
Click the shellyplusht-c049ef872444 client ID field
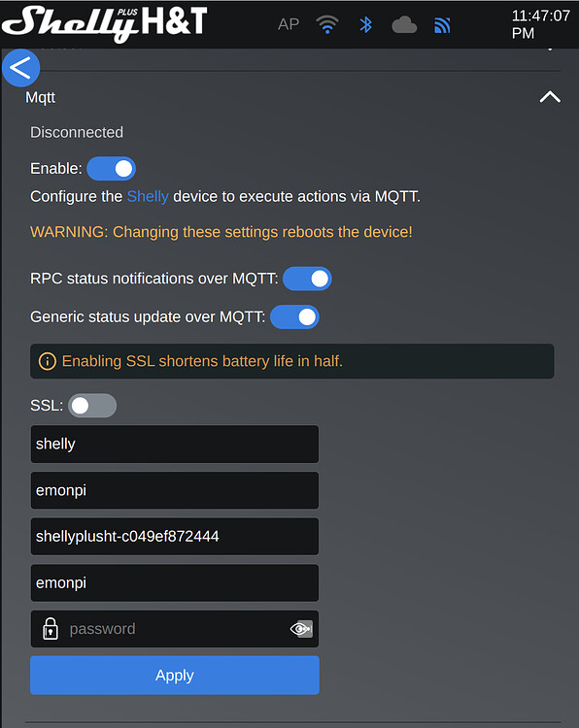tap(175, 536)
